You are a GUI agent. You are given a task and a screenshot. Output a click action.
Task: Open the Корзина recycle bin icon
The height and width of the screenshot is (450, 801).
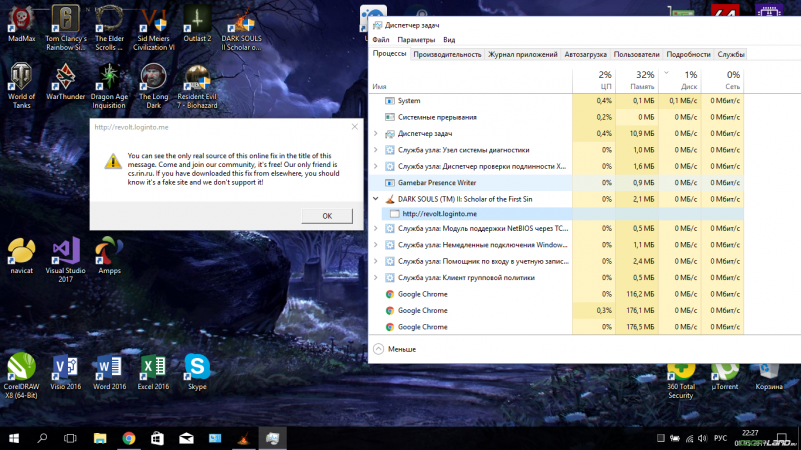pos(768,378)
